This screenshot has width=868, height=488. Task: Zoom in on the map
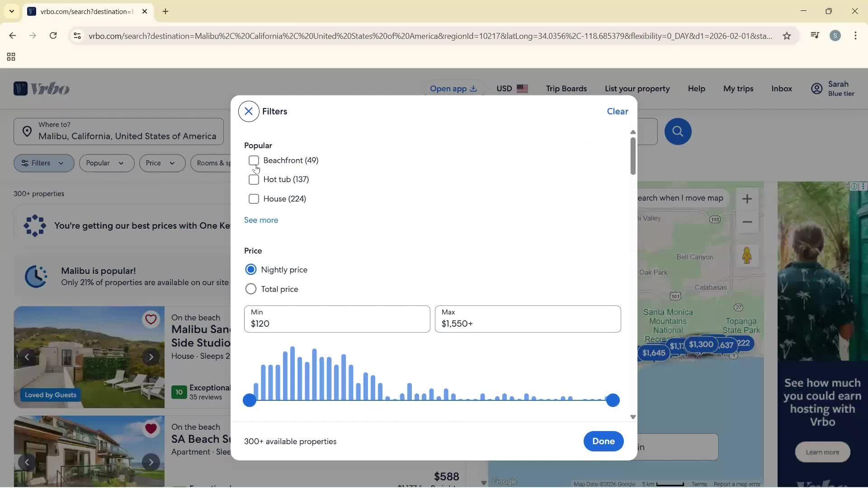[747, 199]
